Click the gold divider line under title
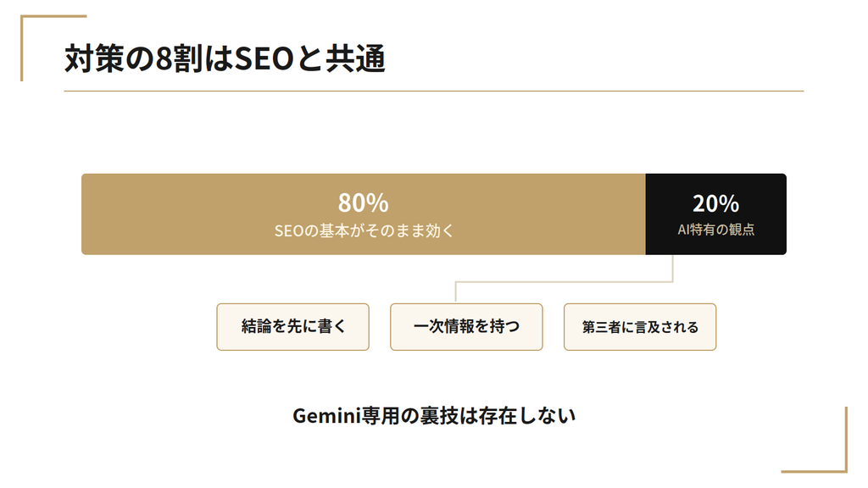868x488 pixels. click(x=434, y=91)
